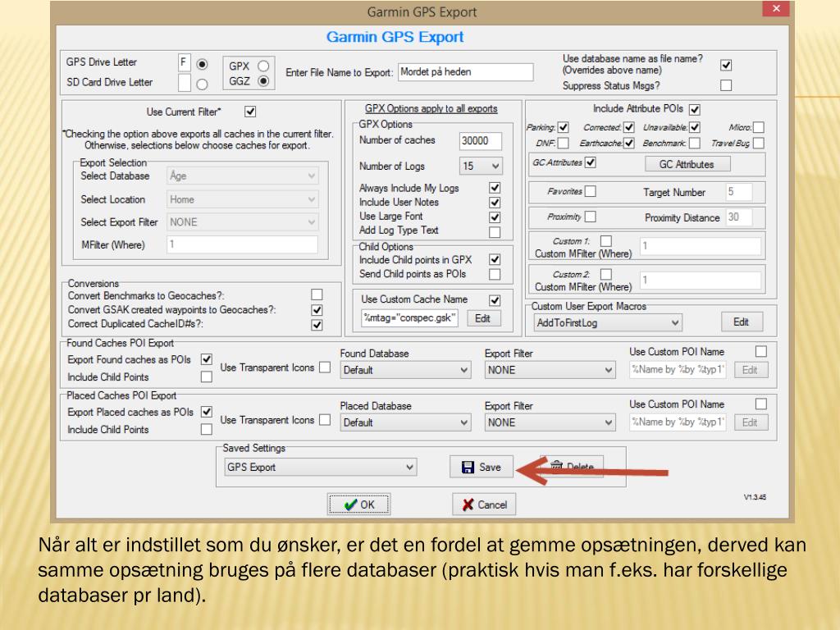
Task: Choose the GPX format radio button
Action: (x=263, y=66)
